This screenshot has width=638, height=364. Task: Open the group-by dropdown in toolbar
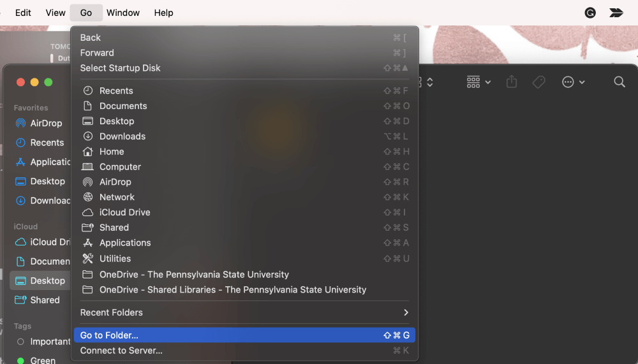pos(478,82)
